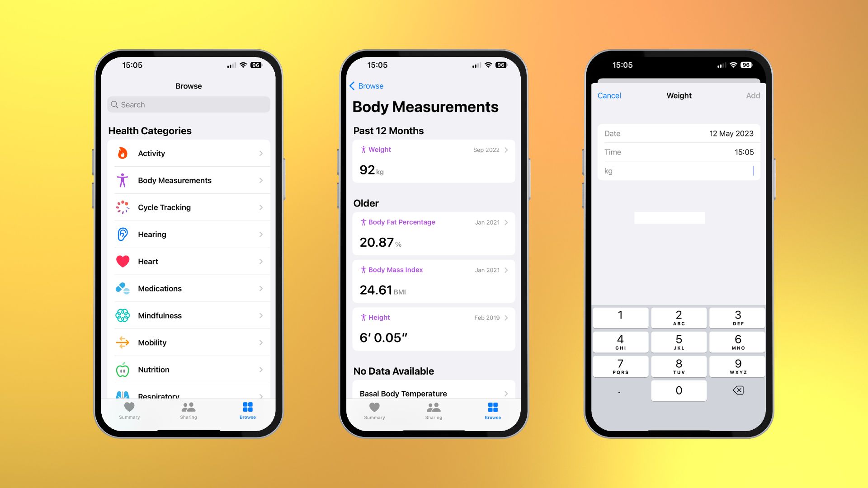Tap Add to save weight entry
The height and width of the screenshot is (488, 868).
[x=752, y=95]
